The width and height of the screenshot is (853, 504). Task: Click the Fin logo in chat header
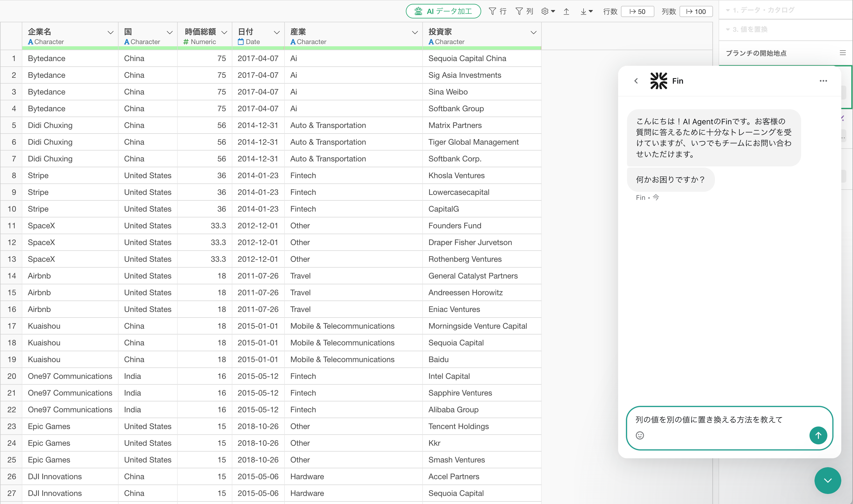pyautogui.click(x=659, y=81)
